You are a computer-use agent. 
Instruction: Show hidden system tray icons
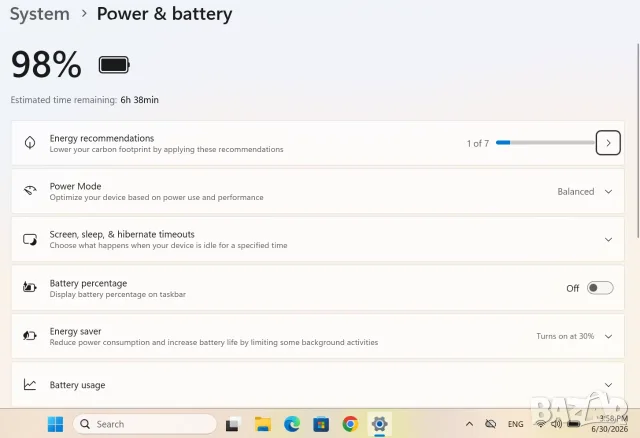click(x=469, y=424)
